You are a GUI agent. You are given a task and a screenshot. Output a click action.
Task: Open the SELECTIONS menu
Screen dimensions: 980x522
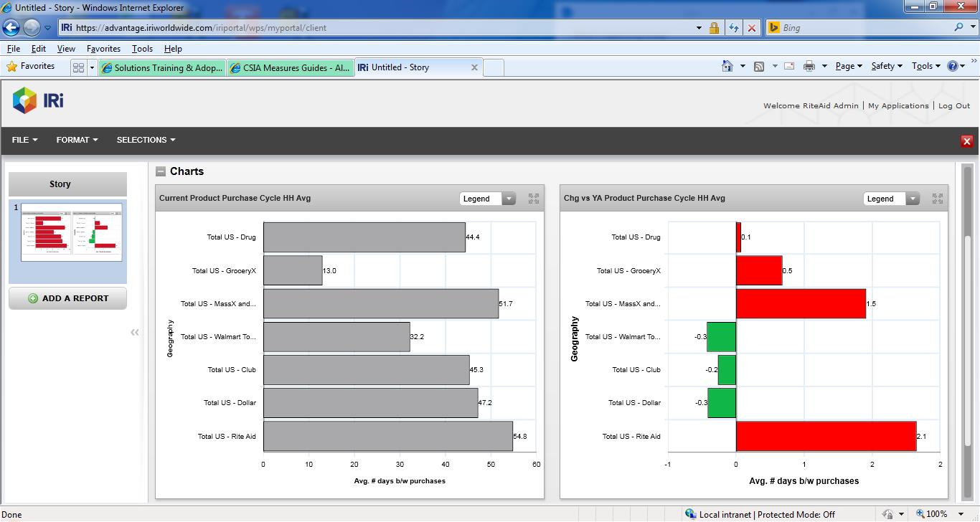tap(146, 140)
